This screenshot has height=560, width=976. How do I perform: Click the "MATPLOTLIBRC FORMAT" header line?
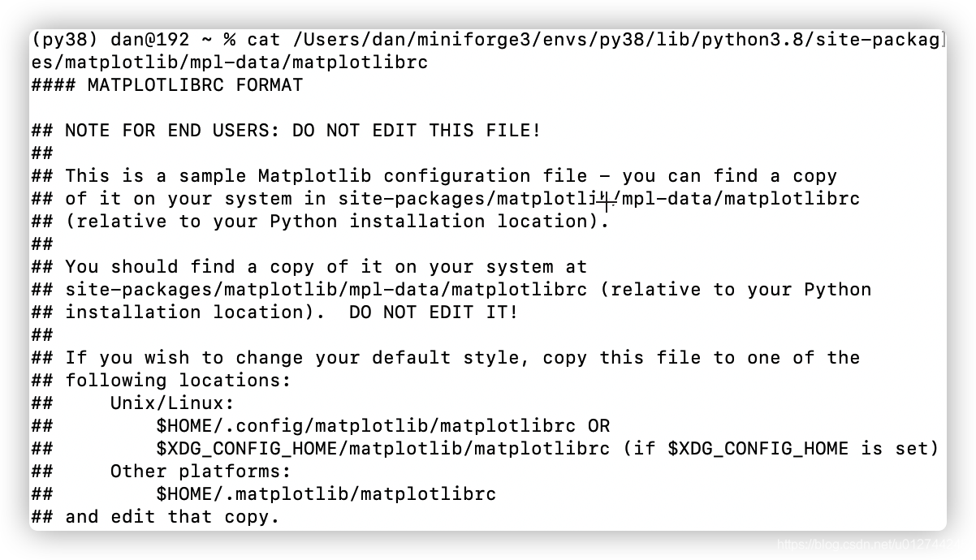click(x=167, y=84)
